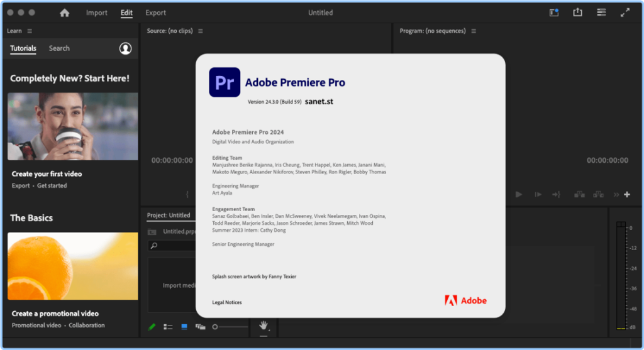Viewport: 644px width, 350px height.
Task: Click Completely New? Start Here! heading
Action: coord(70,79)
